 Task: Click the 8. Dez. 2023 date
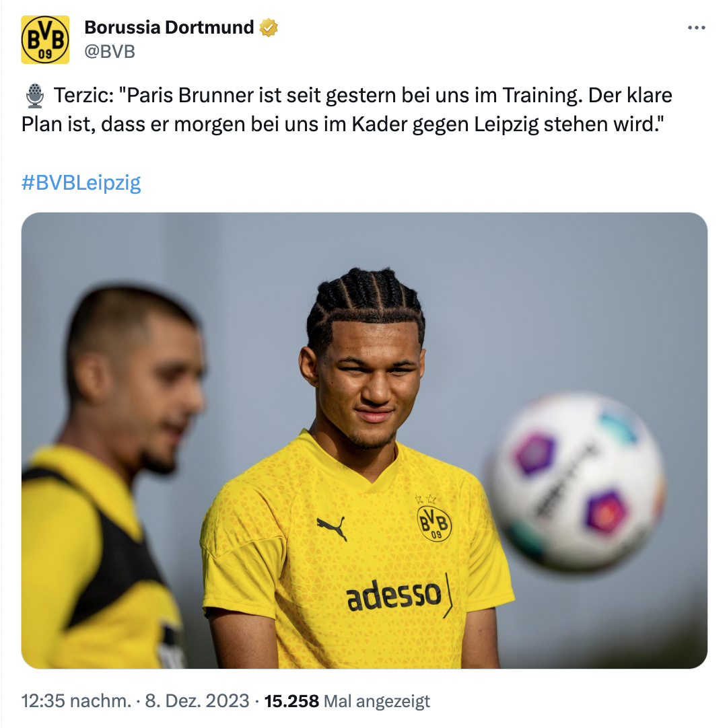[x=197, y=700]
